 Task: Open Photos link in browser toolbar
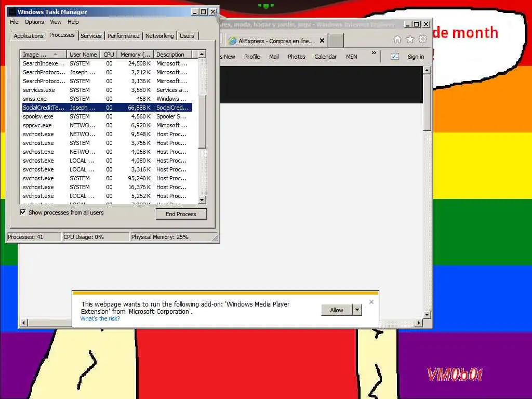[297, 57]
